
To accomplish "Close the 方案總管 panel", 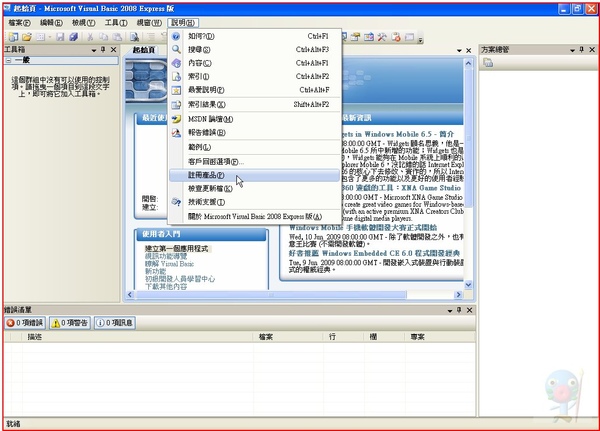I will 592,49.
